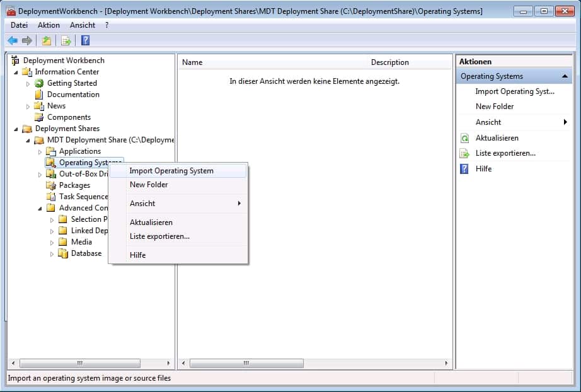Choose Aktualisieren in context menu
Viewport: 581px width, 392px height.
pos(178,222)
